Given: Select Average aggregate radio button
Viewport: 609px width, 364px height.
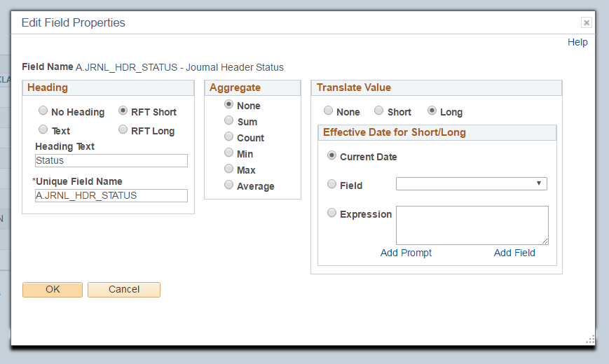Looking at the screenshot, I should click(x=228, y=185).
